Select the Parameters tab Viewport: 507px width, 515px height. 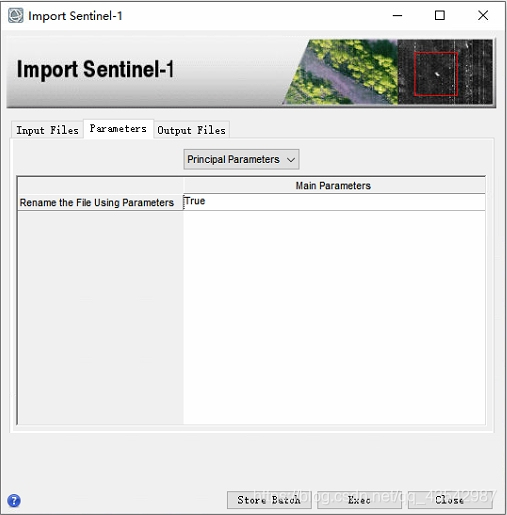point(118,129)
